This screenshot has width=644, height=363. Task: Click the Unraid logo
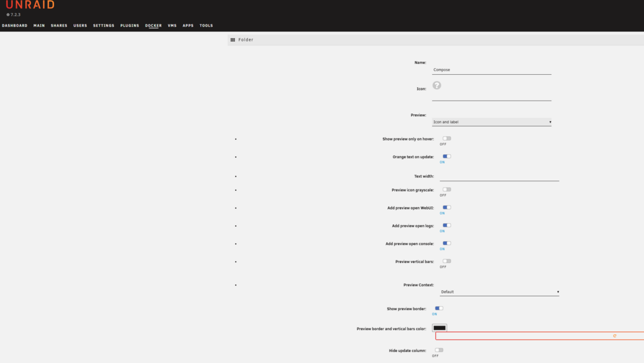point(30,5)
